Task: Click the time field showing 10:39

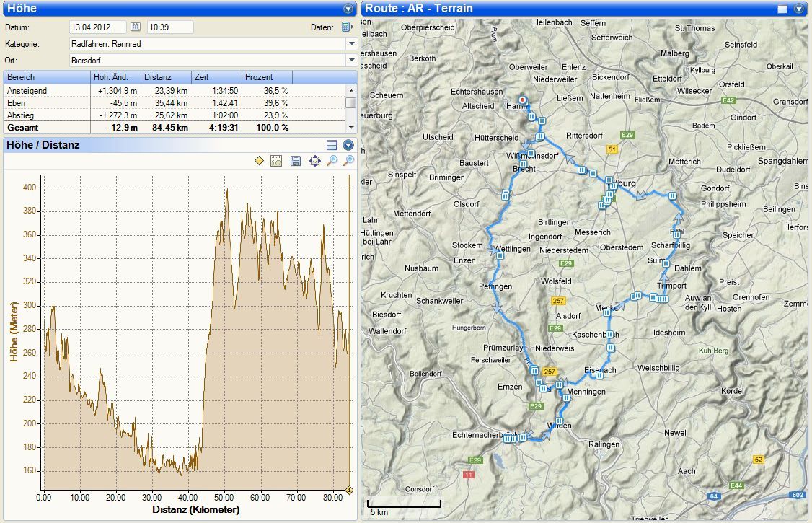Action: pos(170,27)
